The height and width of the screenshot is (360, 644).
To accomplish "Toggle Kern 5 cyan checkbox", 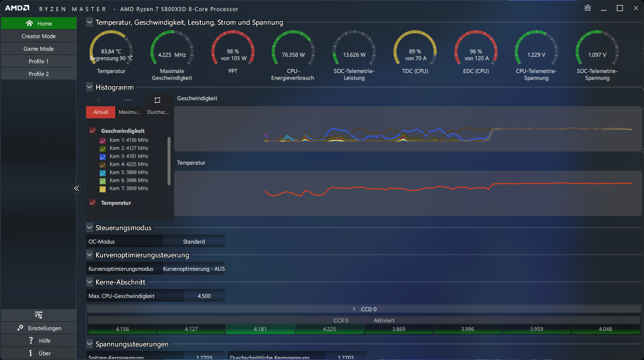I will click(103, 173).
